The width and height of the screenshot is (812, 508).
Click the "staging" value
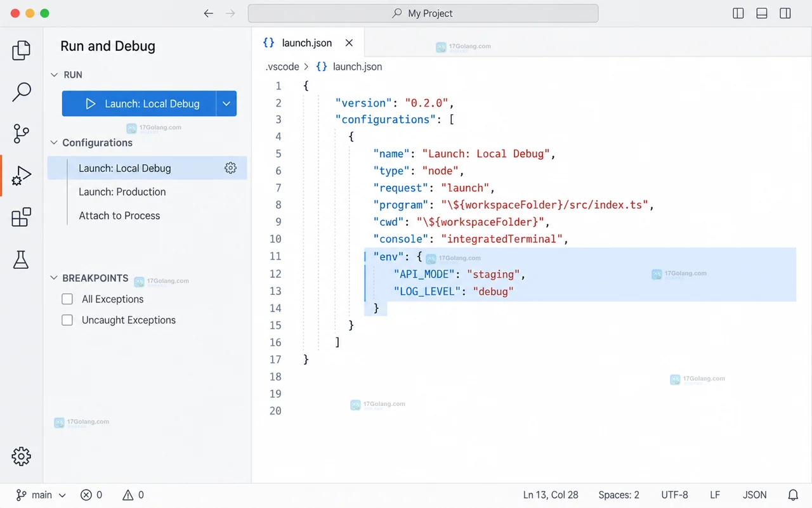[x=494, y=274]
